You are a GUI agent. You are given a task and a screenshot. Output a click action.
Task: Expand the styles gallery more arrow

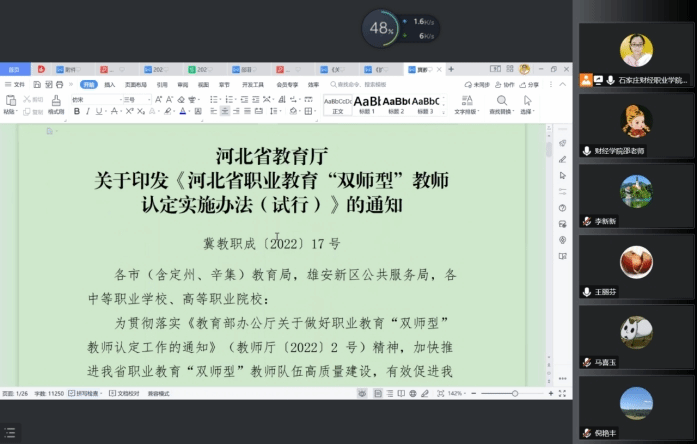pos(443,113)
